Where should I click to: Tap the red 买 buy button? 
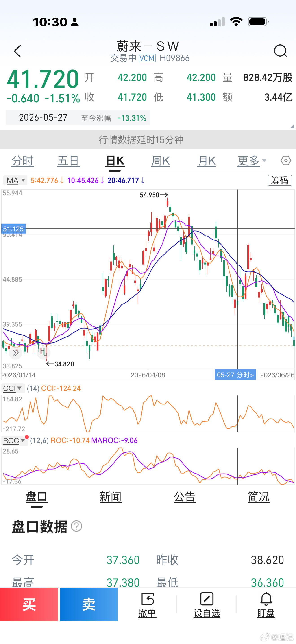click(x=29, y=604)
